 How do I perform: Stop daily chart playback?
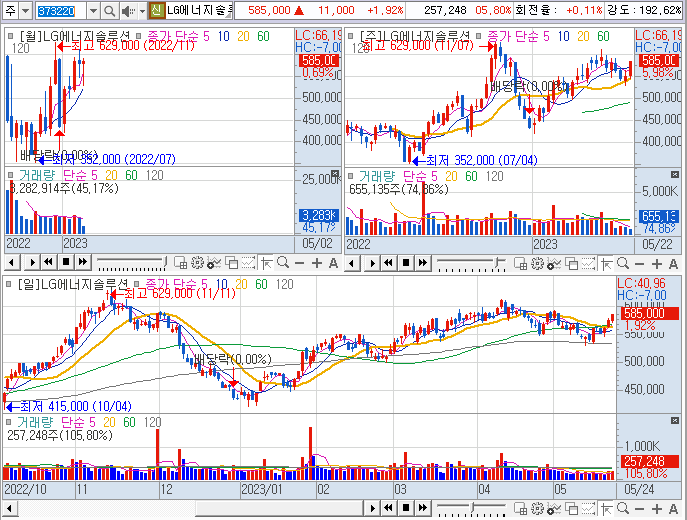406,508
